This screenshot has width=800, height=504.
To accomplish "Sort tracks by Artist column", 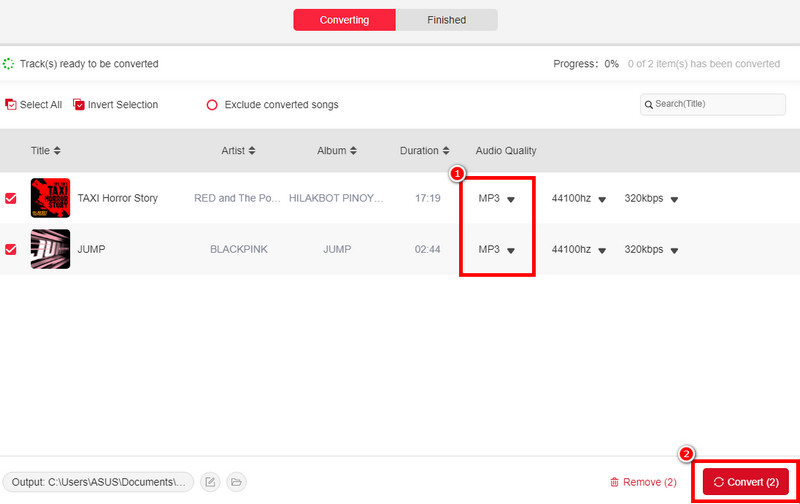I will pyautogui.click(x=238, y=150).
